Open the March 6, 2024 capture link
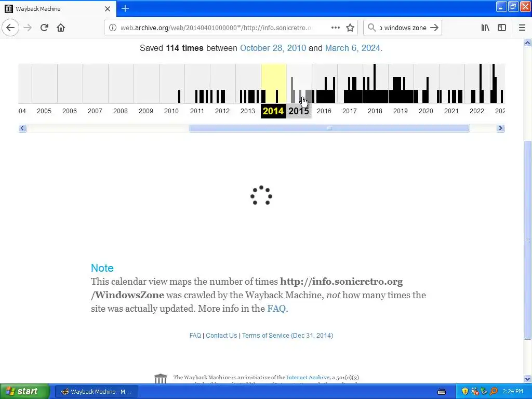532x399 pixels. 353,48
